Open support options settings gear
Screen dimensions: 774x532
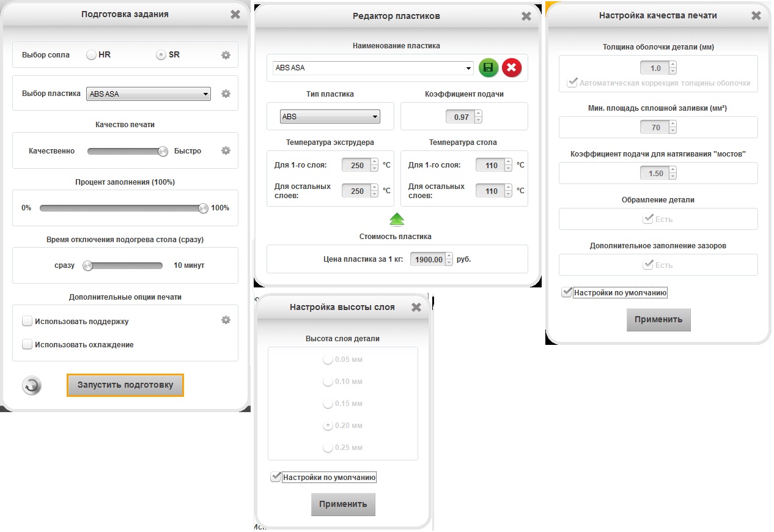(x=226, y=320)
